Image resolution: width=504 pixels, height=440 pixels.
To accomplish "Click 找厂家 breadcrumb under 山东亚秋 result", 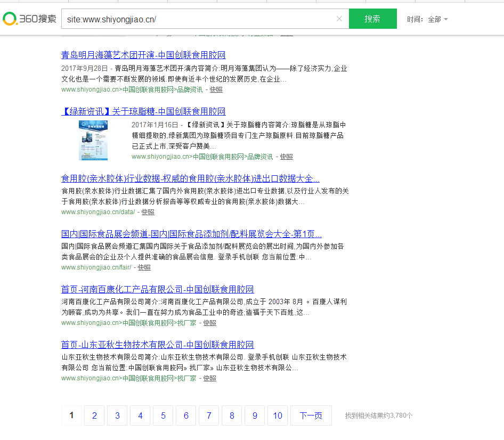I will tap(187, 378).
